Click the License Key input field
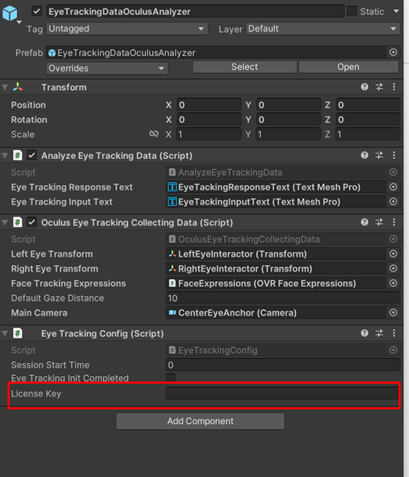The image size is (409, 477). coord(283,394)
